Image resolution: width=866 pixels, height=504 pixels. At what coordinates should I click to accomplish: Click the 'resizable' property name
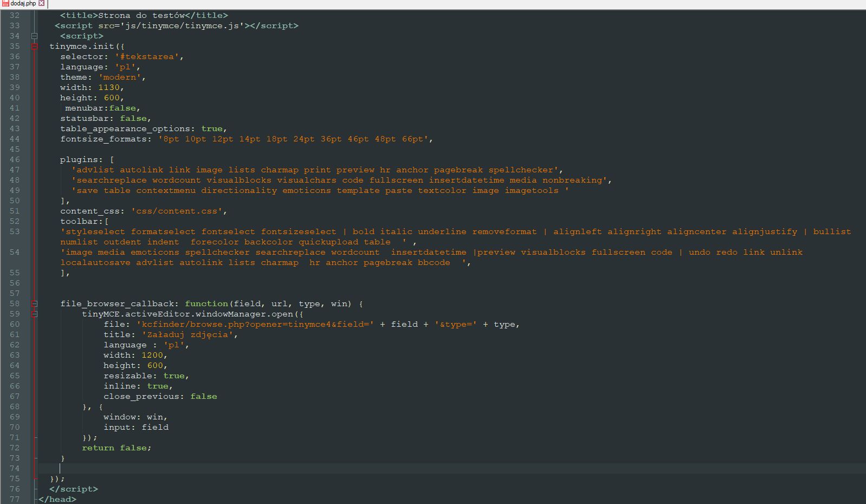coord(128,376)
